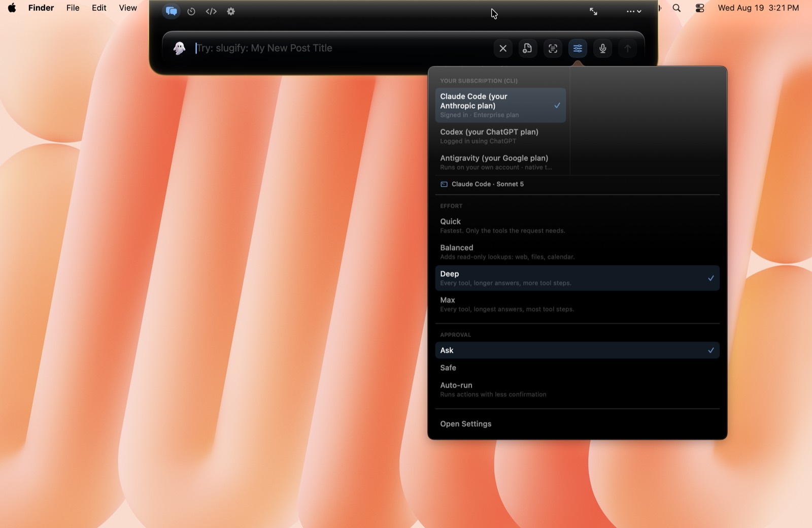Image resolution: width=812 pixels, height=528 pixels.
Task: Select Antigravity (your Google plan)
Action: tap(500, 162)
